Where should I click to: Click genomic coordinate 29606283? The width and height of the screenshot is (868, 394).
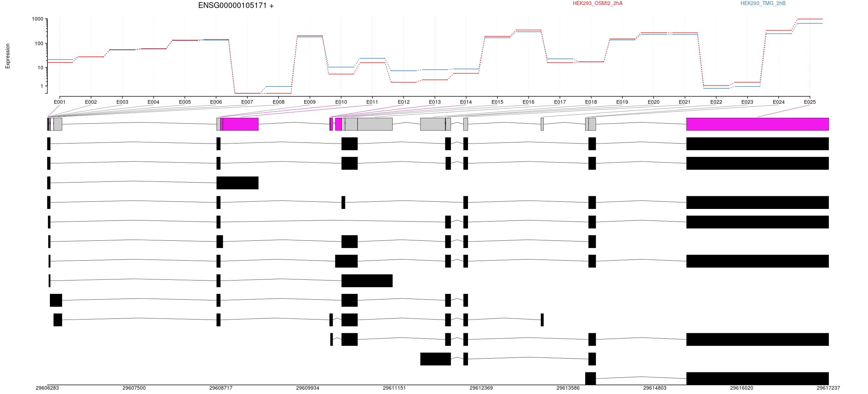point(47,388)
